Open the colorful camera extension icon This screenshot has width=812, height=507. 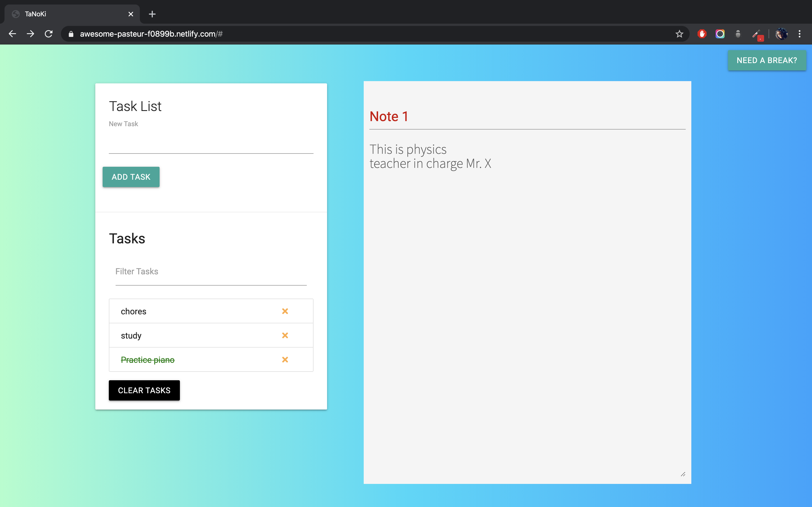point(720,34)
